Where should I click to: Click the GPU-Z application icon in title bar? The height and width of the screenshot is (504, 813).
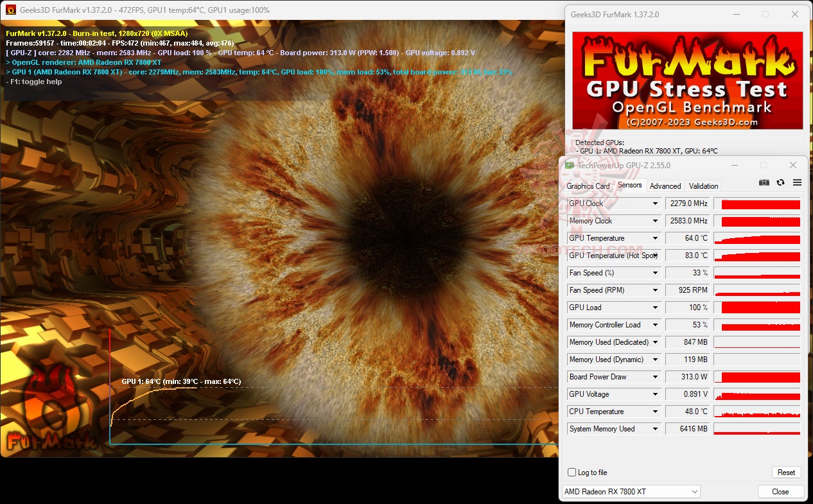point(569,165)
